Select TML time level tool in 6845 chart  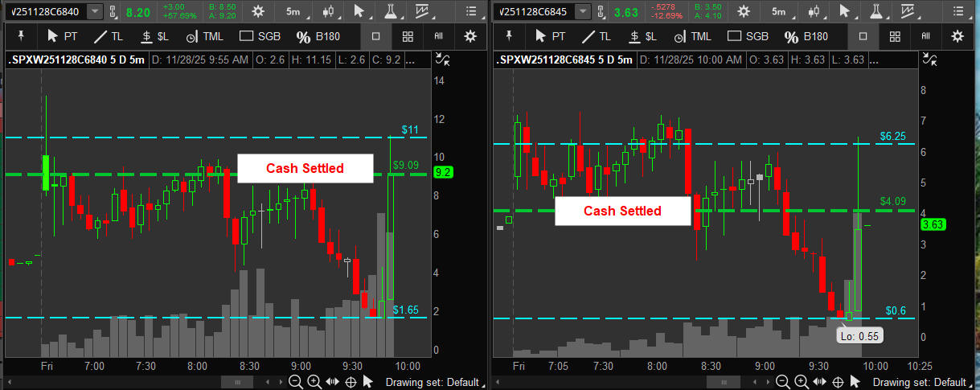(692, 36)
